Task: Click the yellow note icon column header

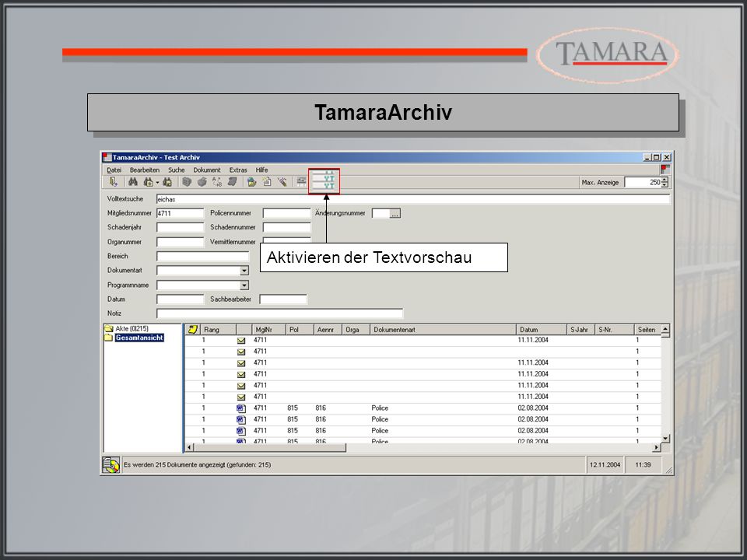Action: pos(192,330)
